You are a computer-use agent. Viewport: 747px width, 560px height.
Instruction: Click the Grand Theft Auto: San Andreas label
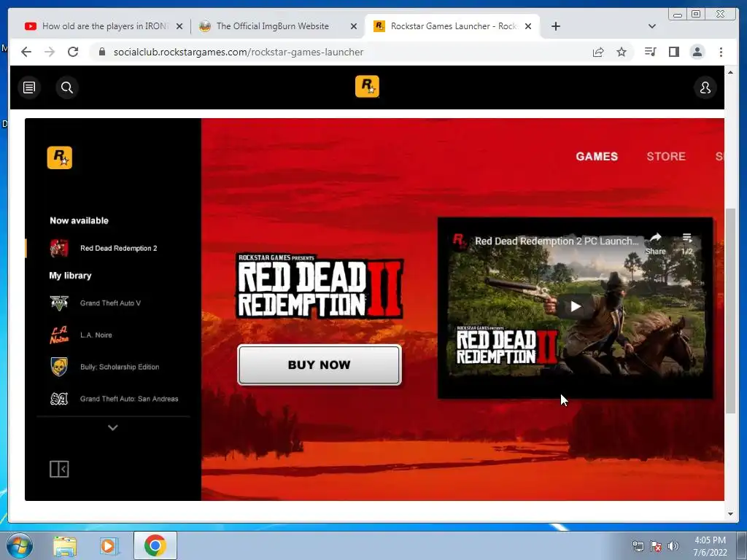click(x=129, y=399)
